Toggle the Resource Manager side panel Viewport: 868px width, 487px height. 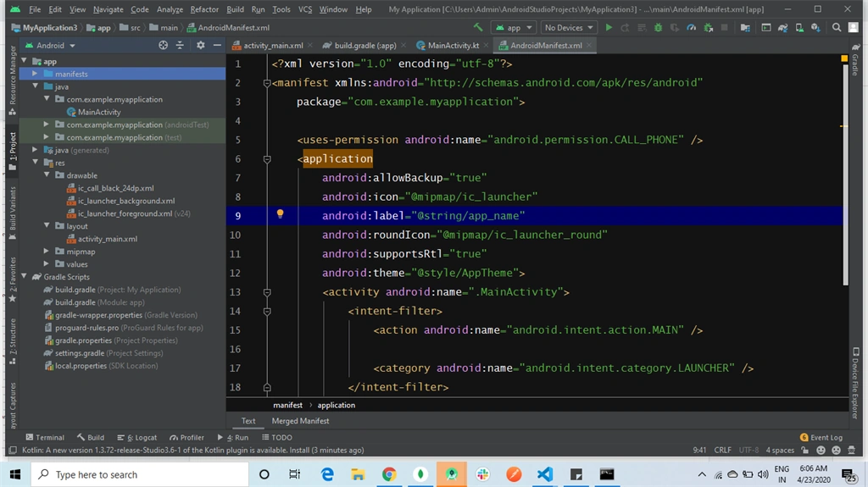click(x=13, y=80)
